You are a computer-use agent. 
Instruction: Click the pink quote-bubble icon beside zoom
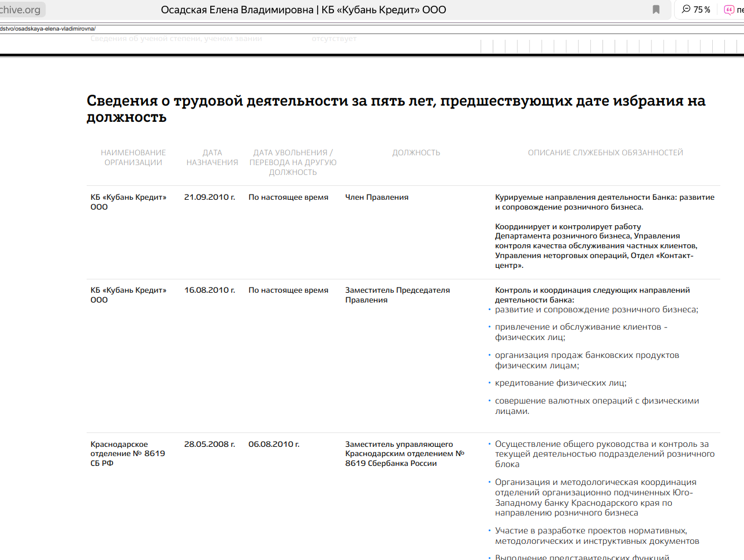[729, 9]
